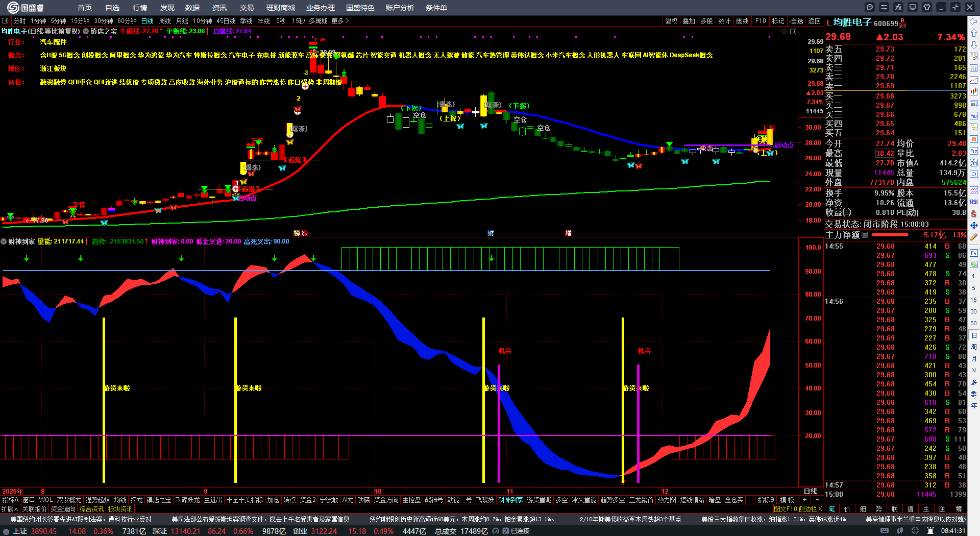This screenshot has height=536, width=980.
Task: Switch to 月线 monthly period
Action: 182,21
